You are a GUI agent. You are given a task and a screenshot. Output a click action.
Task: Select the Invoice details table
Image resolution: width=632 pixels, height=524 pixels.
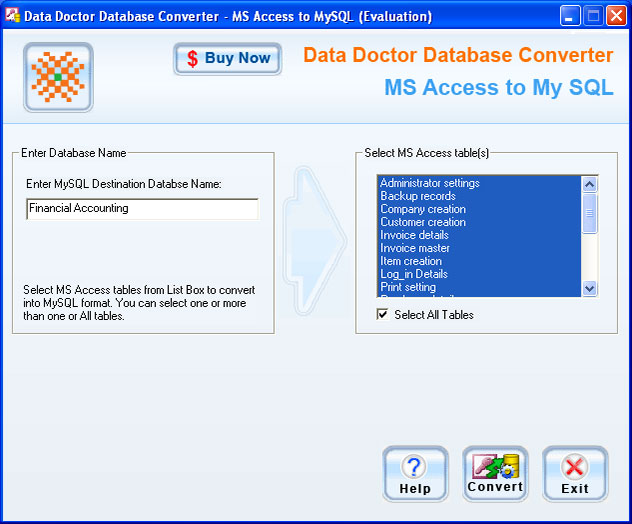coord(480,235)
